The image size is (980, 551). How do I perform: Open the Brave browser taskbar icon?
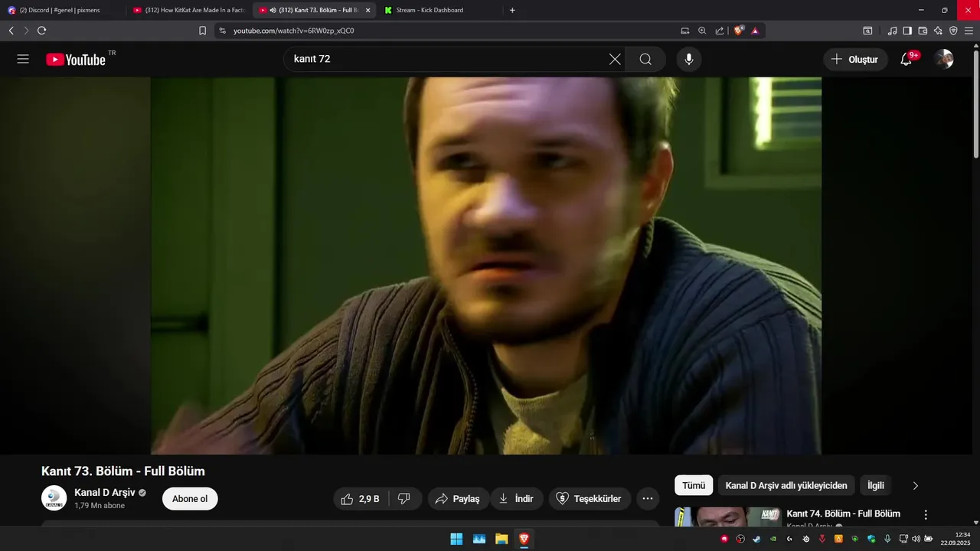click(524, 539)
